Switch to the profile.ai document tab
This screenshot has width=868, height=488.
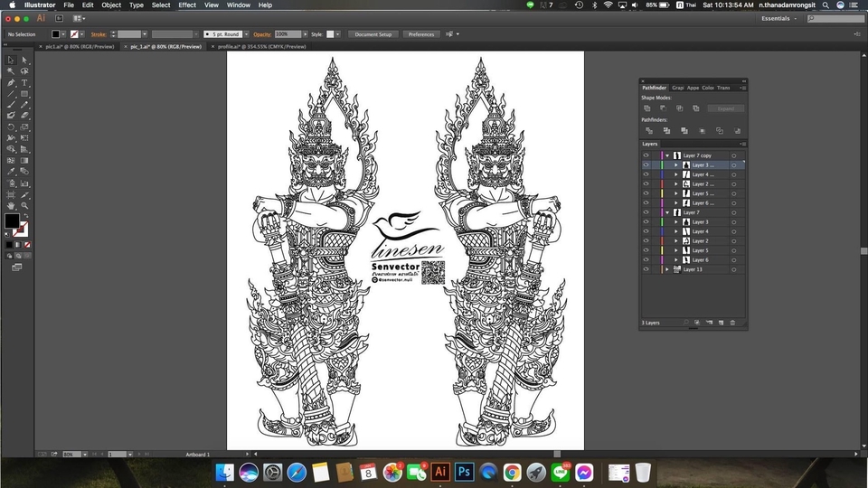[x=261, y=46]
